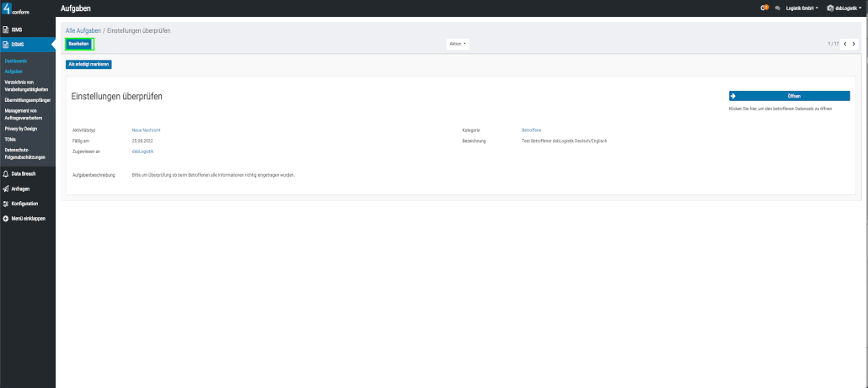Go to previous task arrow
The image size is (868, 388).
(845, 44)
